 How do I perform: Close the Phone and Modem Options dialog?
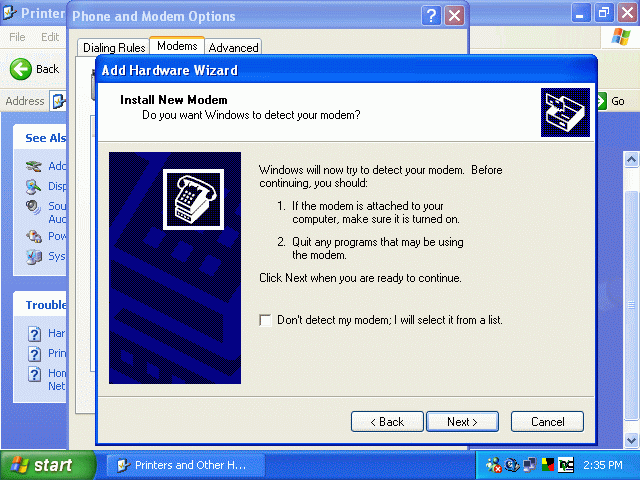[454, 16]
